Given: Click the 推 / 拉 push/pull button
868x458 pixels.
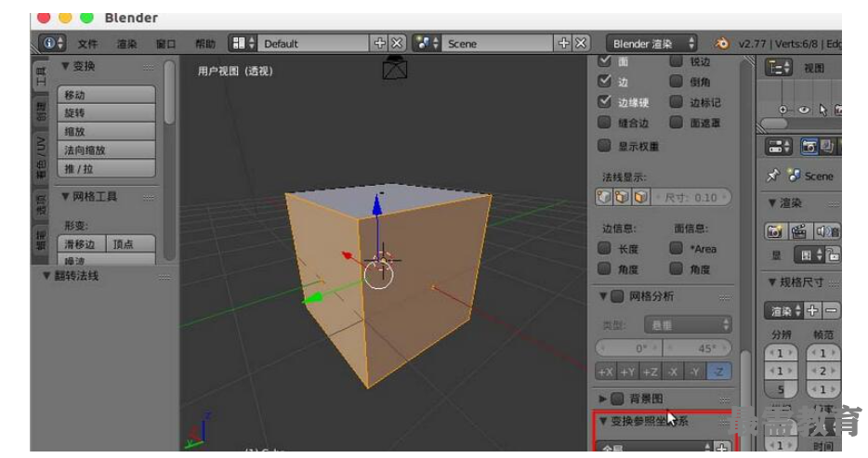Looking at the screenshot, I should coord(106,169).
